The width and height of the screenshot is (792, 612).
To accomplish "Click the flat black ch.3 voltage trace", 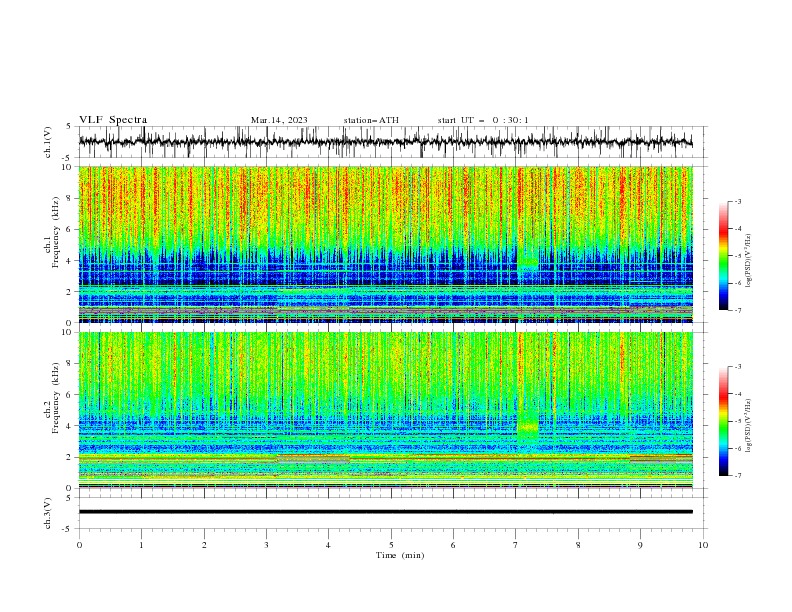I will click(x=385, y=512).
